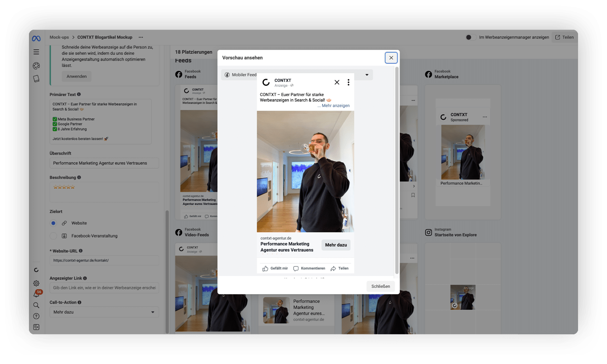Click CONTXT Blogartikel Mockup breadcrumb title
Screen dimensions: 607x364
coord(105,37)
